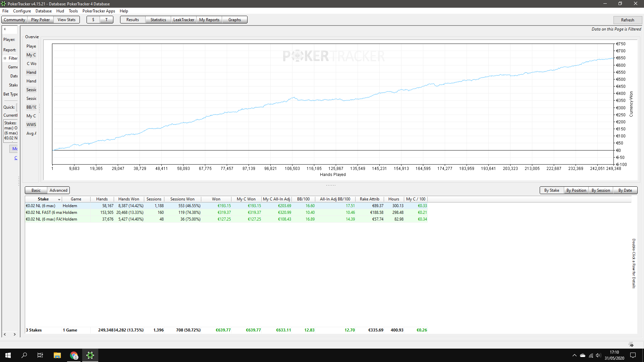Sort by Sessions Won column header
This screenshot has height=362, width=644.
click(182, 199)
